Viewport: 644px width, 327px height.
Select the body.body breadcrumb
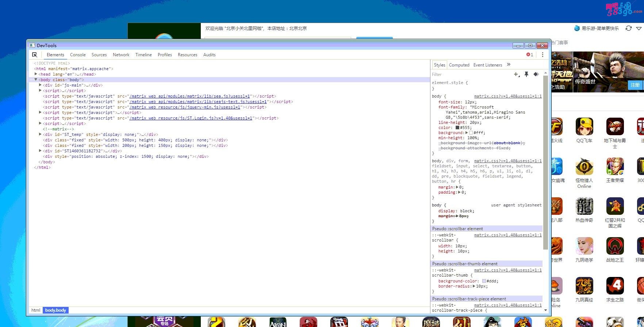pos(55,310)
